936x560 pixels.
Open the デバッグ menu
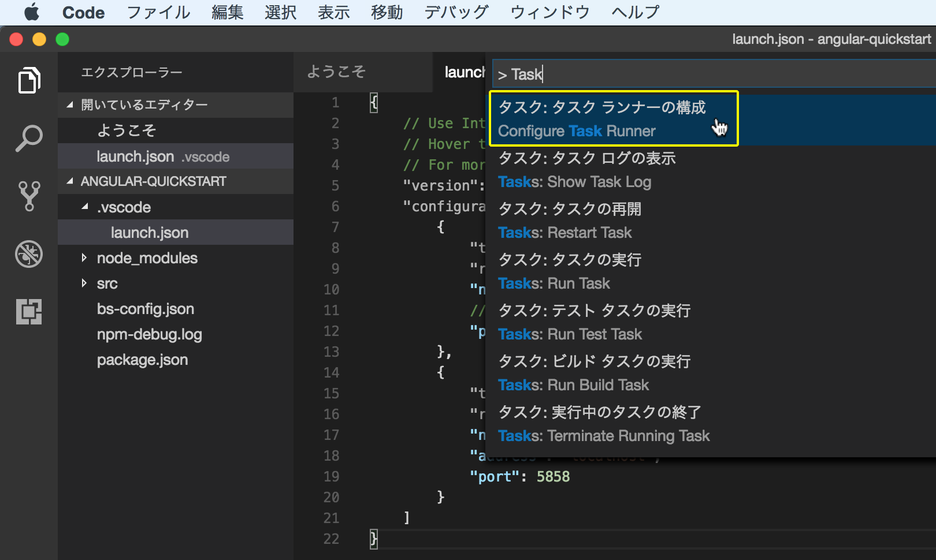(x=456, y=12)
